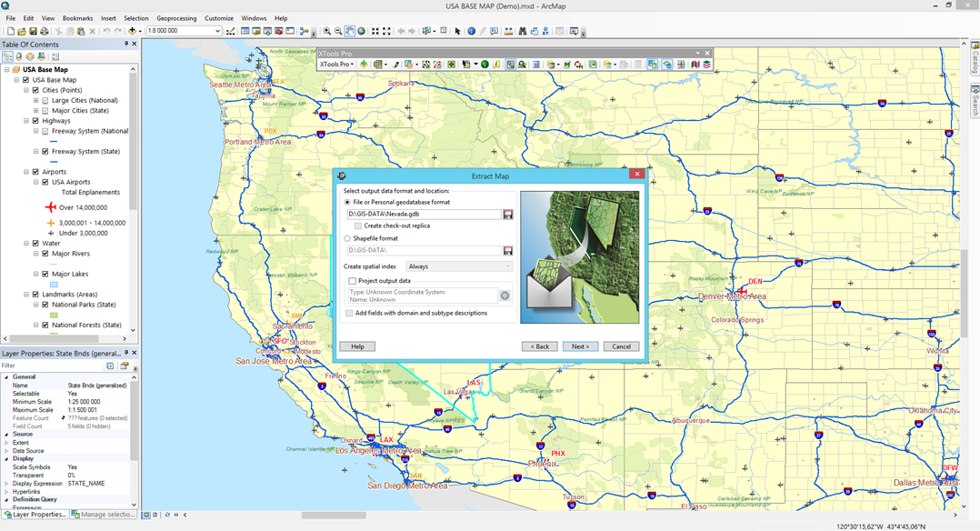Open a map file with the Open icon
Image resolution: width=980 pixels, height=531 pixels.
click(21, 31)
